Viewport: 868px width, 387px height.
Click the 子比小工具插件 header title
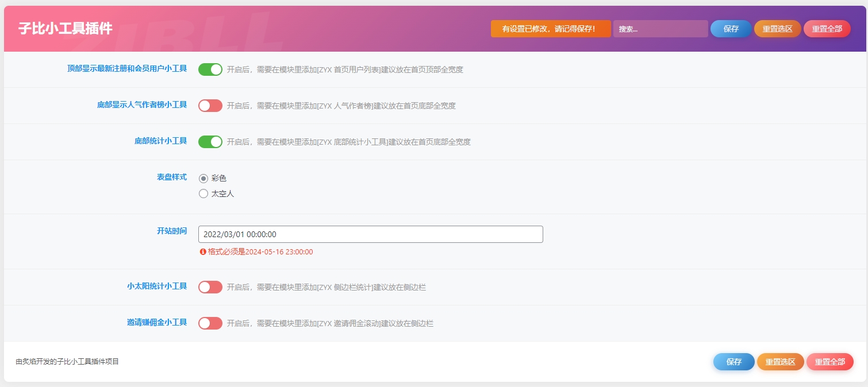click(66, 29)
